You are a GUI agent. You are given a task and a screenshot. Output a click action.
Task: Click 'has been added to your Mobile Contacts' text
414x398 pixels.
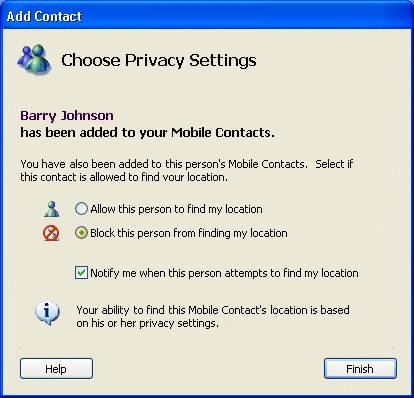(147, 133)
